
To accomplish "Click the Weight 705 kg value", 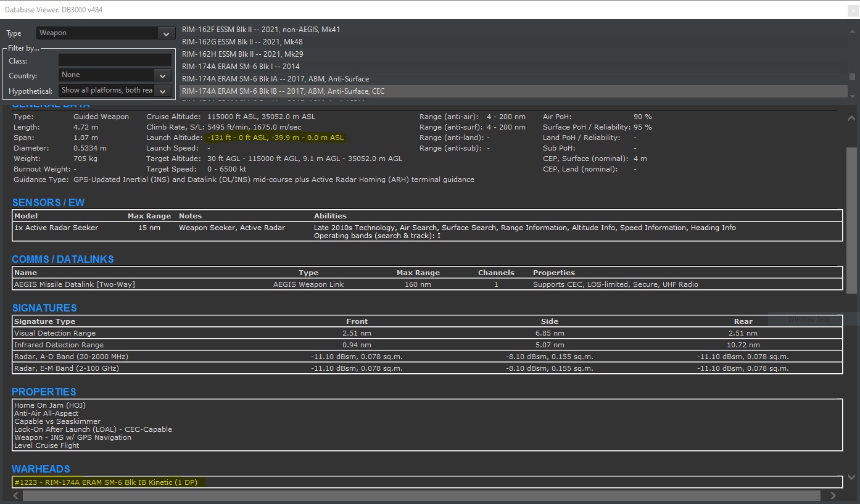I will [x=85, y=159].
